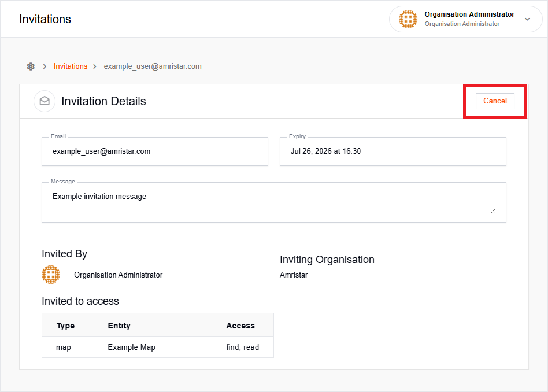Click the 'map' type cell
This screenshot has height=392, width=548.
[x=64, y=347]
